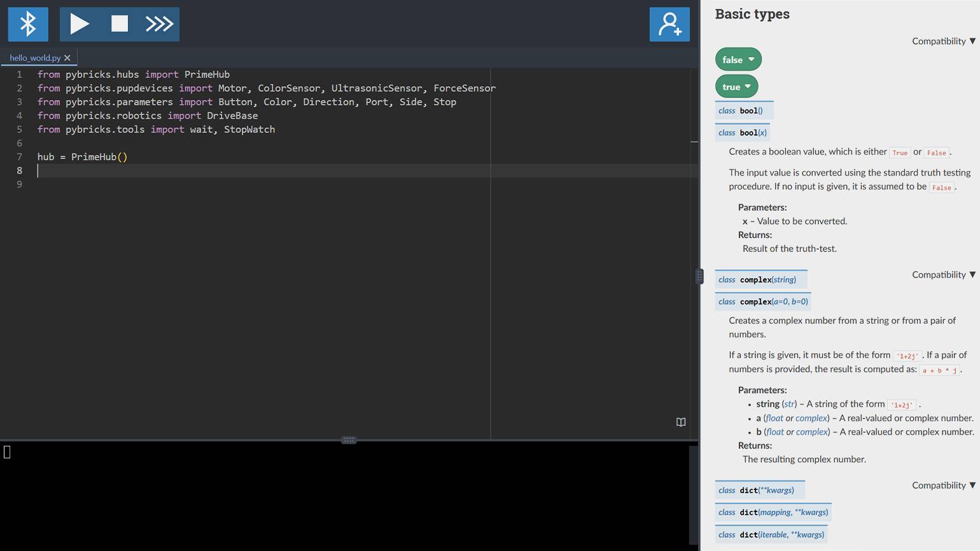Click the terminal output area

(x=344, y=496)
